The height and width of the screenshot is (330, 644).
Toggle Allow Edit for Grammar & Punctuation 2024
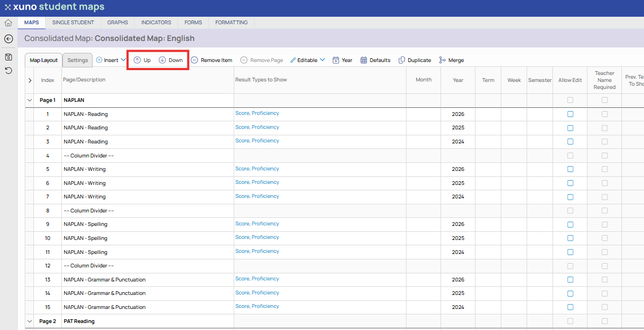[570, 307]
